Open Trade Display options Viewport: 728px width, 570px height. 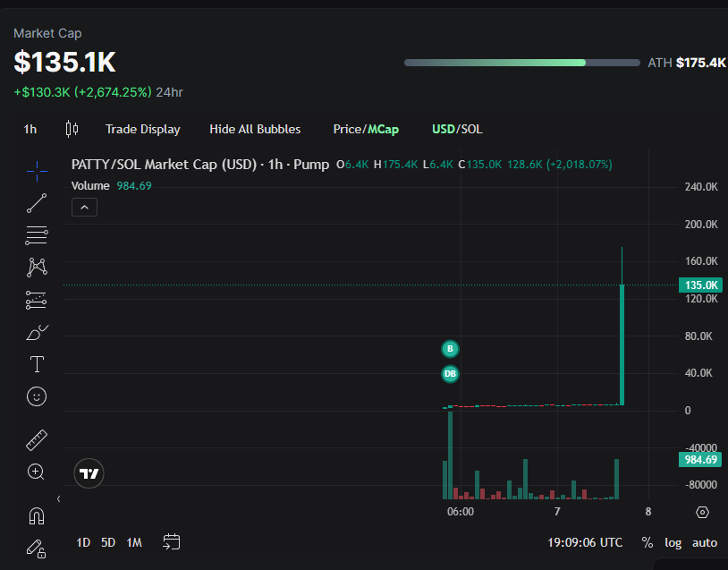point(142,129)
